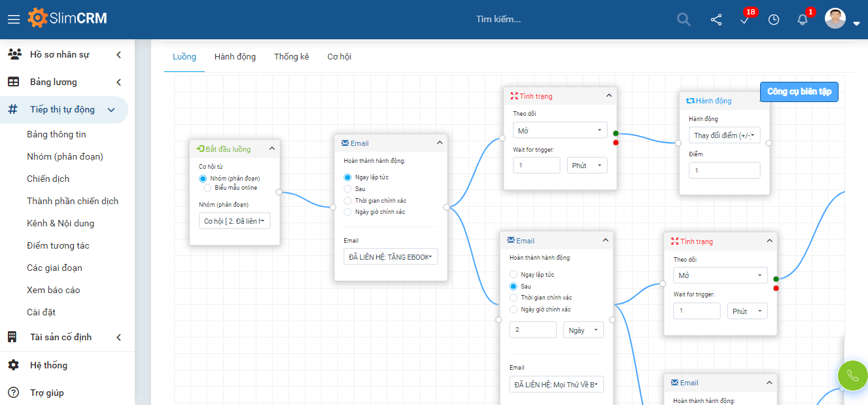Open tasks checkmark icon with badge 18
This screenshot has width=868, height=405.
[744, 20]
